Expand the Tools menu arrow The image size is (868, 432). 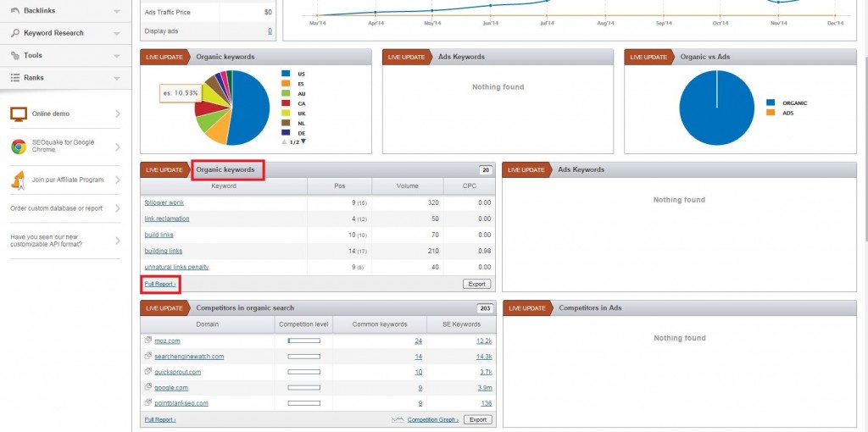pos(117,56)
